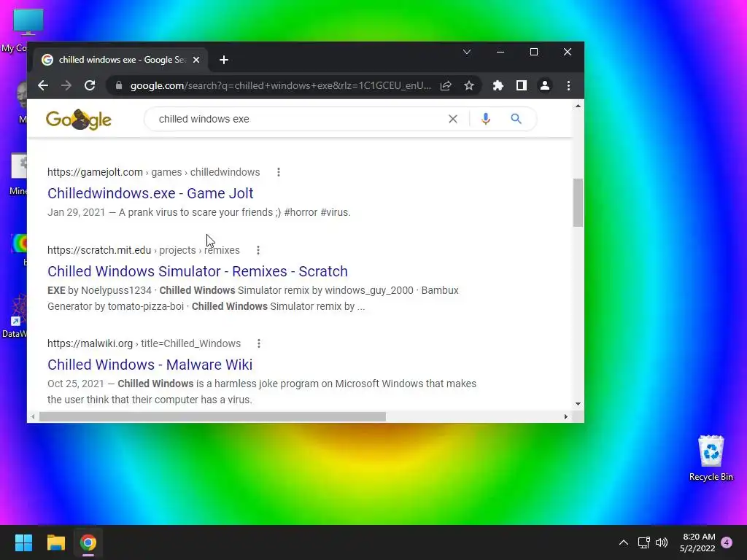
Task: Click the page's vertical scrollbar thumb
Action: point(578,203)
